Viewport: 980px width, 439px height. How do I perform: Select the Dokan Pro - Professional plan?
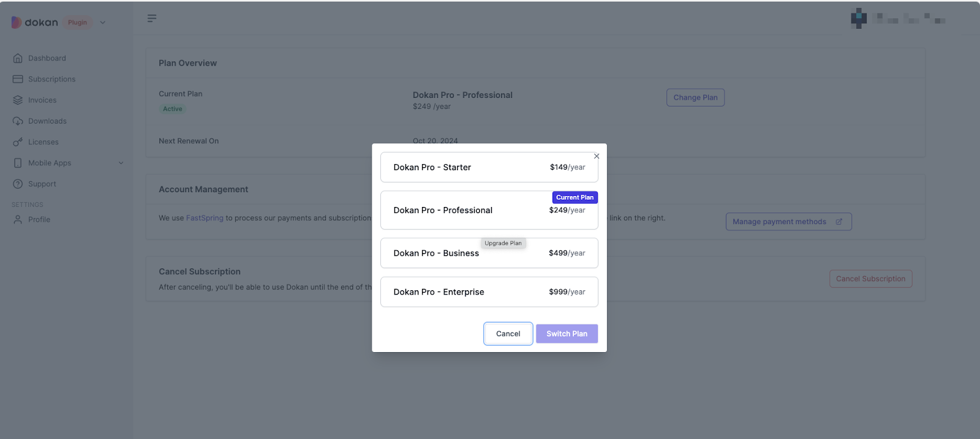(x=489, y=210)
